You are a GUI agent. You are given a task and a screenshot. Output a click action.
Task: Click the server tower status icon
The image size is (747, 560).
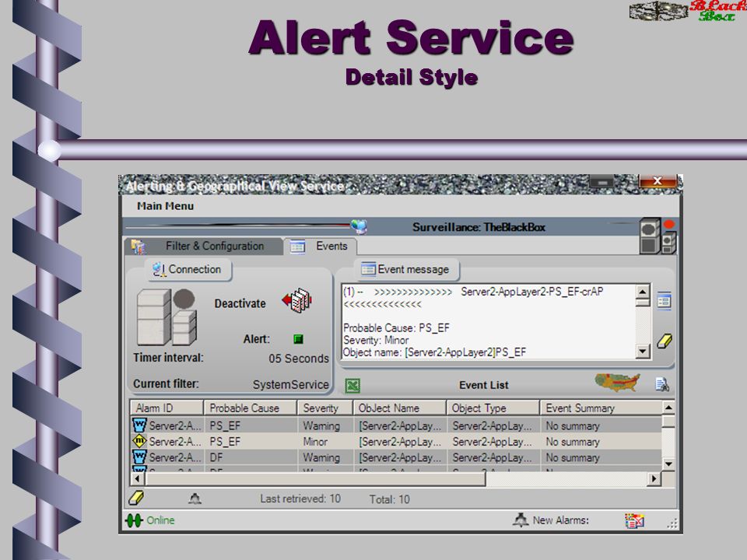(x=658, y=235)
